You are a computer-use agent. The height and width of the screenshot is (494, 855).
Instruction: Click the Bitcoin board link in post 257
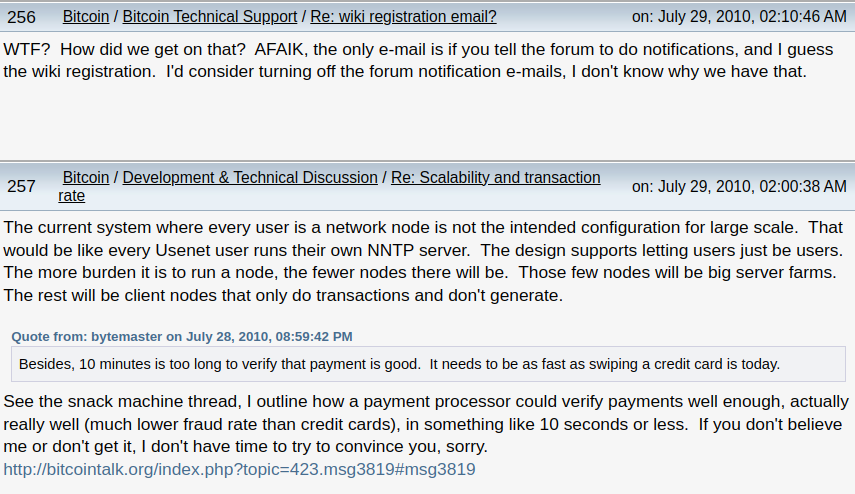point(87,177)
